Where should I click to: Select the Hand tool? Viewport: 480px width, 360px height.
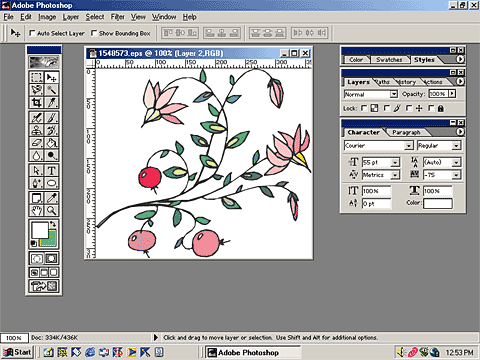(36, 210)
